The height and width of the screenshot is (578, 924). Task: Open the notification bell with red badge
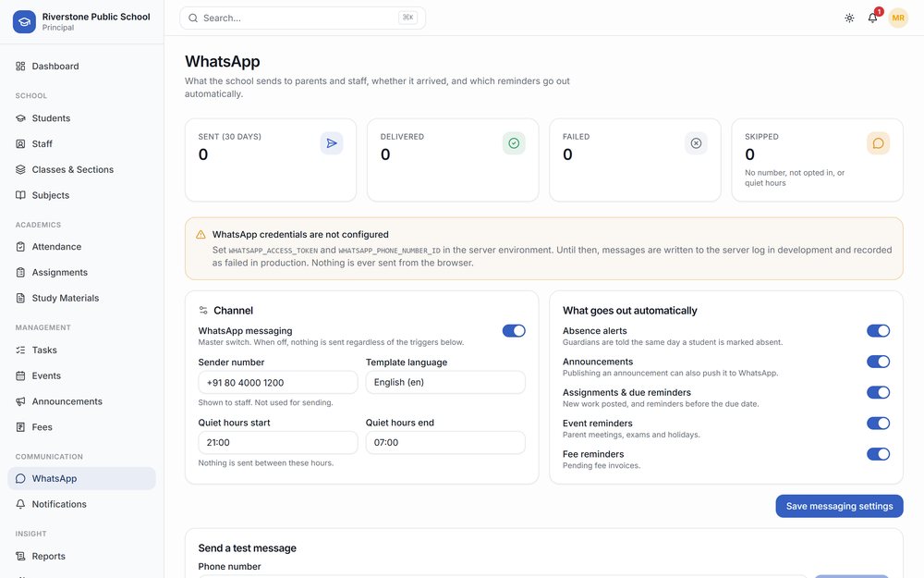point(873,18)
